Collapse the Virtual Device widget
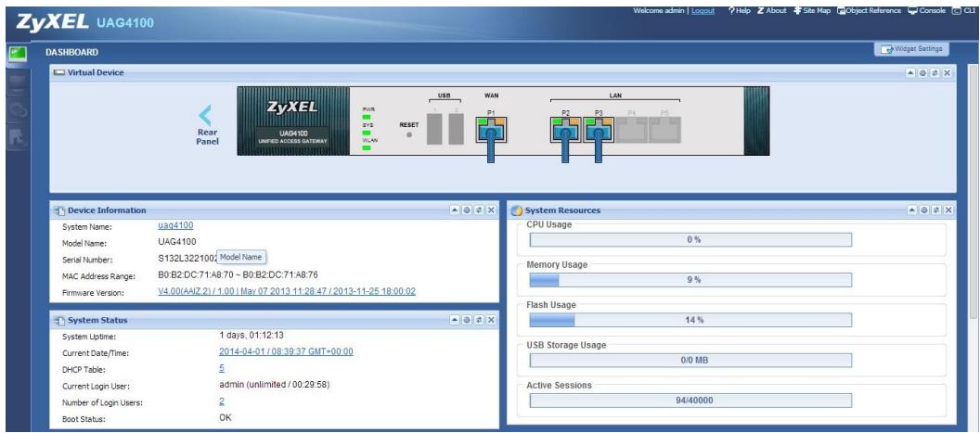The image size is (980, 433). click(x=911, y=73)
